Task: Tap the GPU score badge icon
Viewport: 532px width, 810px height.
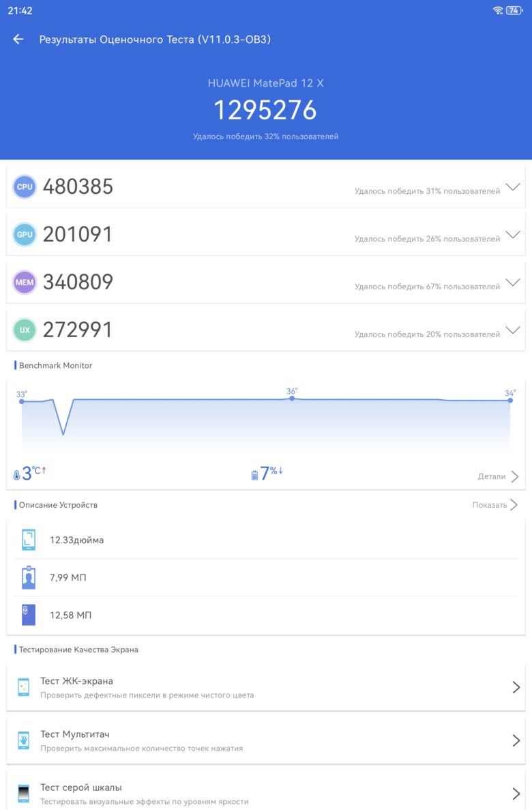Action: tap(25, 235)
